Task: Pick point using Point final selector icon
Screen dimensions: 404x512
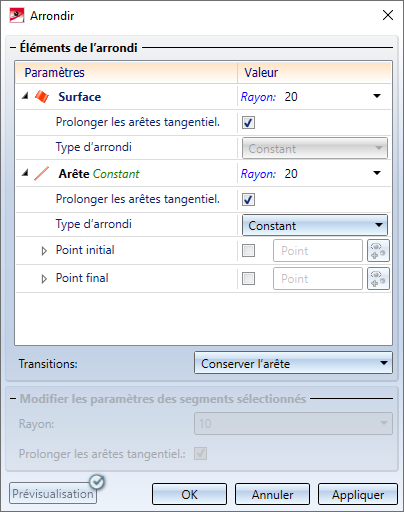Action: pyautogui.click(x=378, y=279)
